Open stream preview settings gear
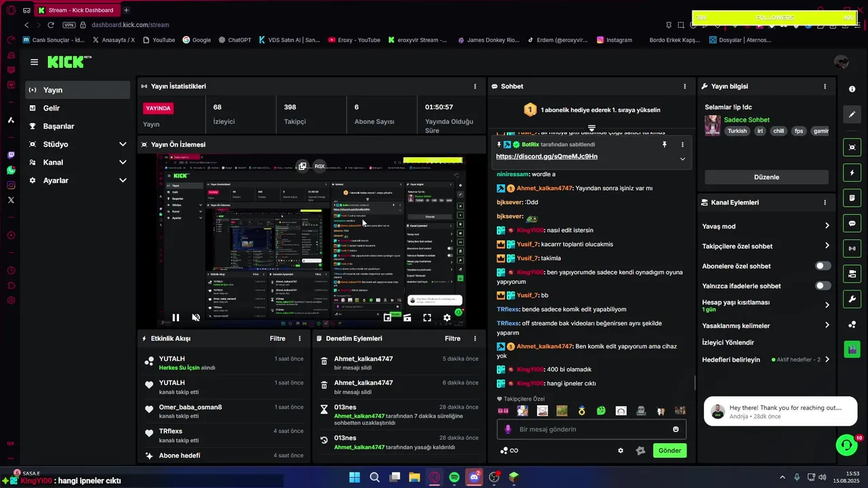 point(447,317)
